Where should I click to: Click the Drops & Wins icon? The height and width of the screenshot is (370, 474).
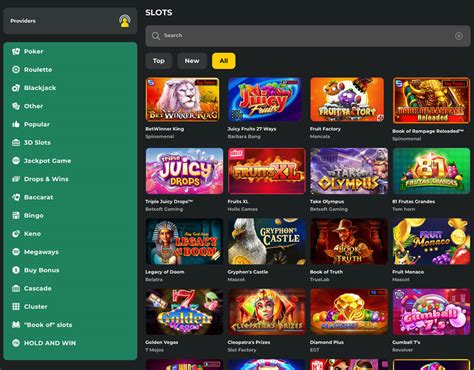tap(16, 179)
